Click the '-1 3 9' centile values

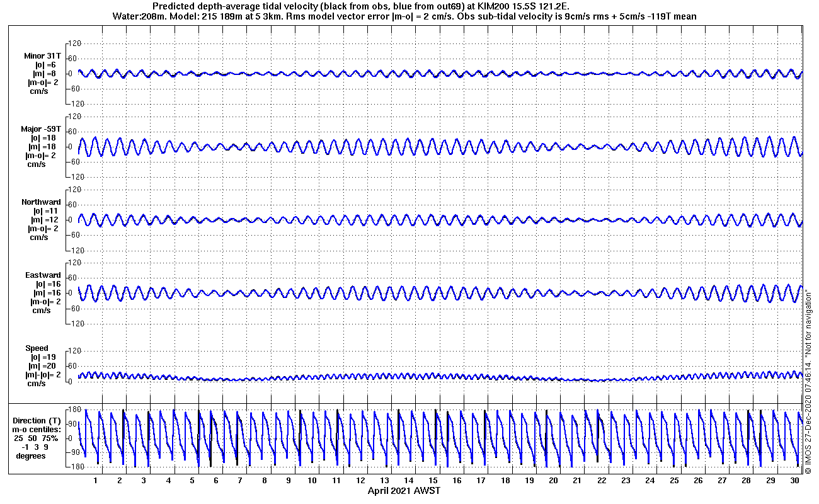35,447
